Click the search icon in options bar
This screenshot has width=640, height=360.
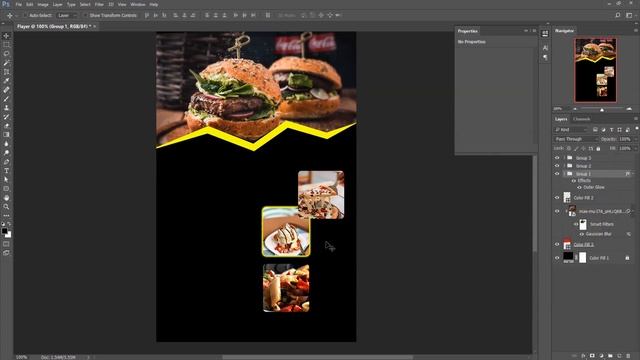618,15
